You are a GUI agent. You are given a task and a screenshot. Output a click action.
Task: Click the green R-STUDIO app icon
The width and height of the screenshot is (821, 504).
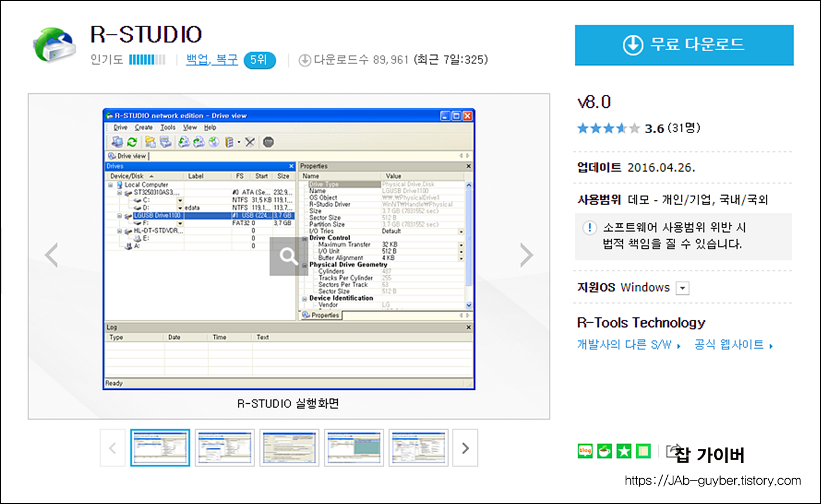point(54,45)
